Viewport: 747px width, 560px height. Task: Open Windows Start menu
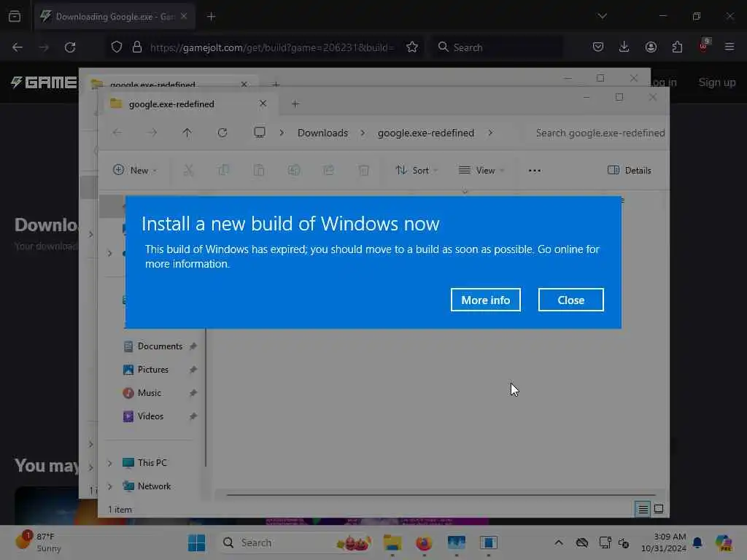(x=196, y=542)
